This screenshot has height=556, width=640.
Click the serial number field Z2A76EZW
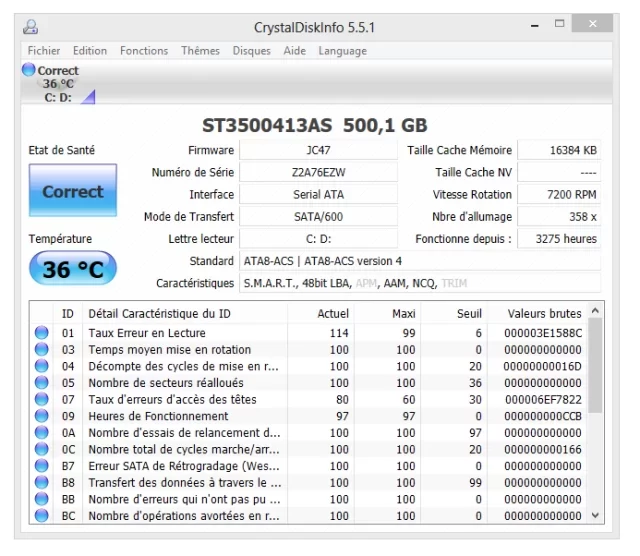coord(319,172)
